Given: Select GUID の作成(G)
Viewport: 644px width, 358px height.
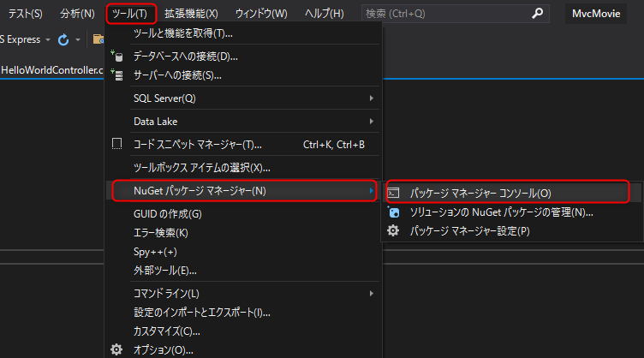Looking at the screenshot, I should 243,214.
